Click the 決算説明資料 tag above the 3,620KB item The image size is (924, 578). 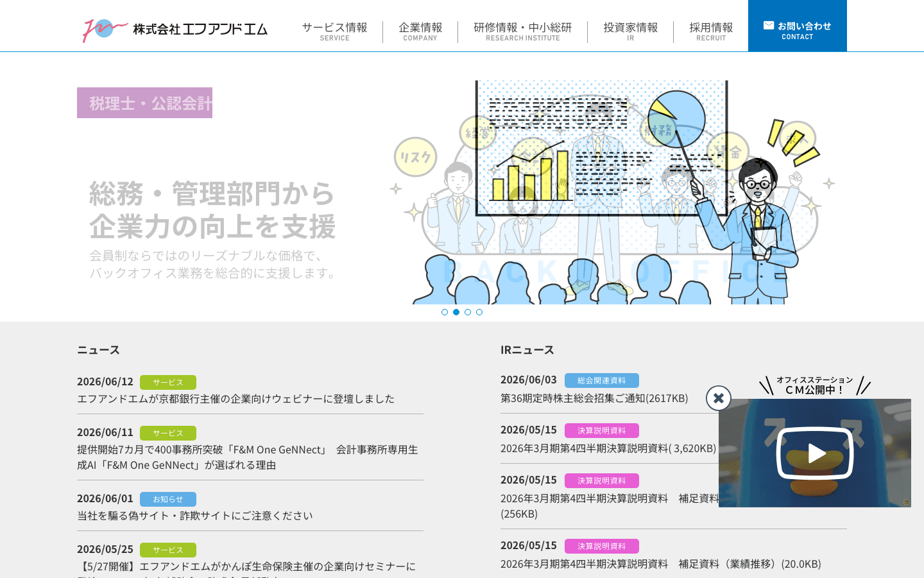tap(602, 430)
